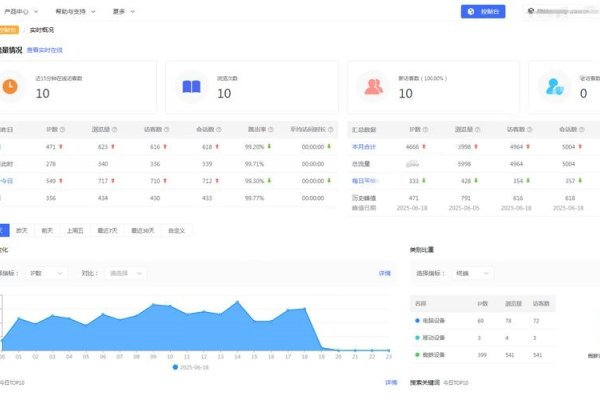Click 详情 link above the trend chart
The width and height of the screenshot is (600, 400).
(x=385, y=273)
